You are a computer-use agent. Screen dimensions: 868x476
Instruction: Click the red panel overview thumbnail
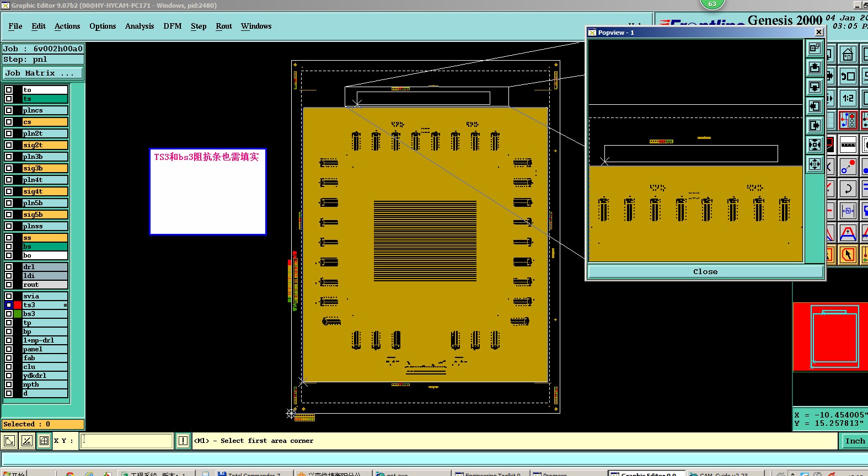831,336
